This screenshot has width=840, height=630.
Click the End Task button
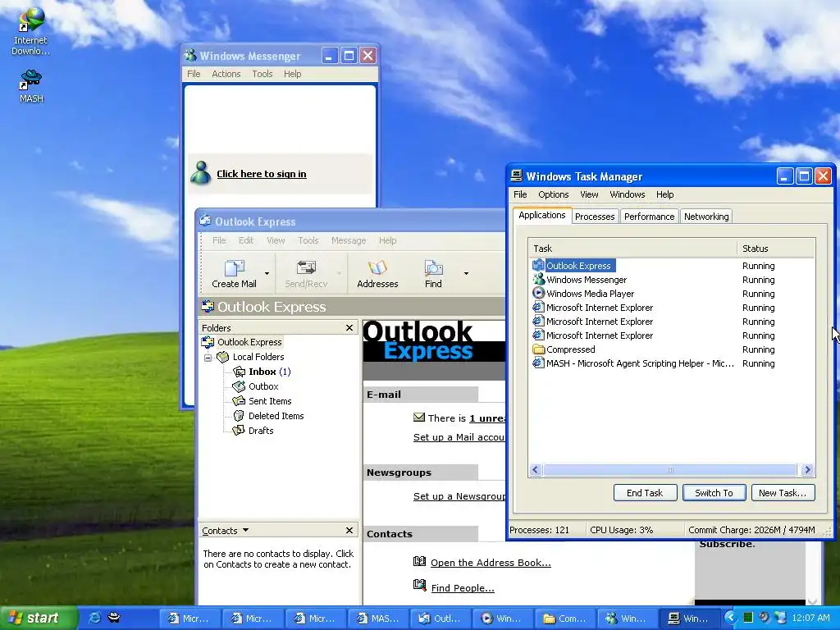(x=645, y=493)
